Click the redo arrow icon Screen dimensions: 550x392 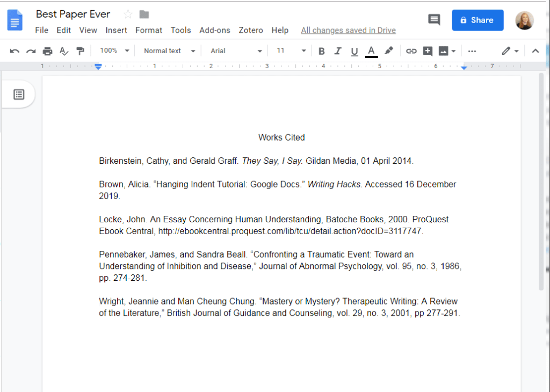coord(31,51)
